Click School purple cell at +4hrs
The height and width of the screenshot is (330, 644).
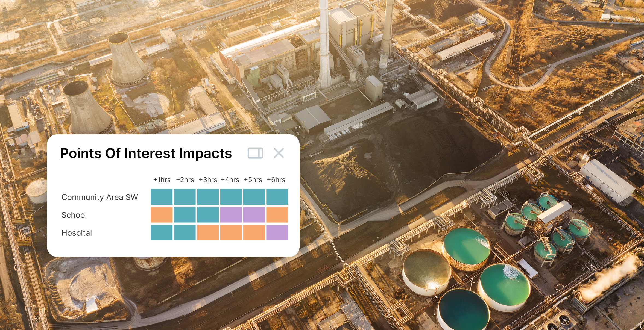point(231,215)
